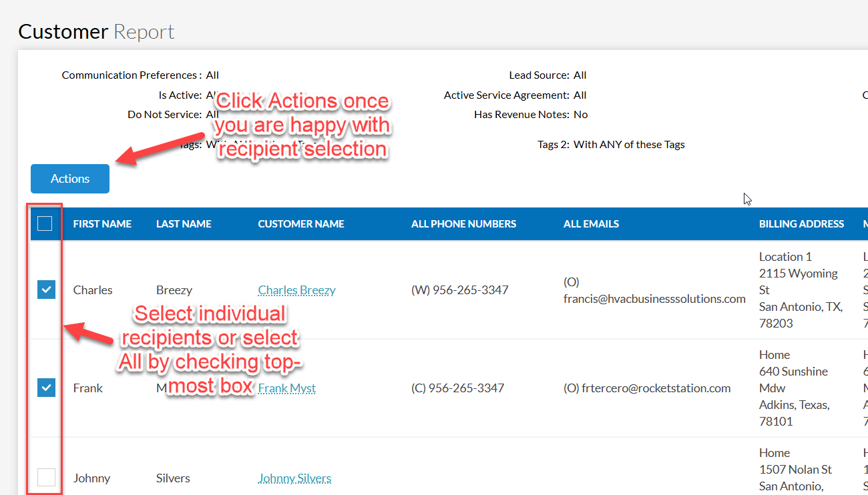Image resolution: width=868 pixels, height=495 pixels.
Task: Open the Charles Breezy customer link
Action: click(x=296, y=290)
